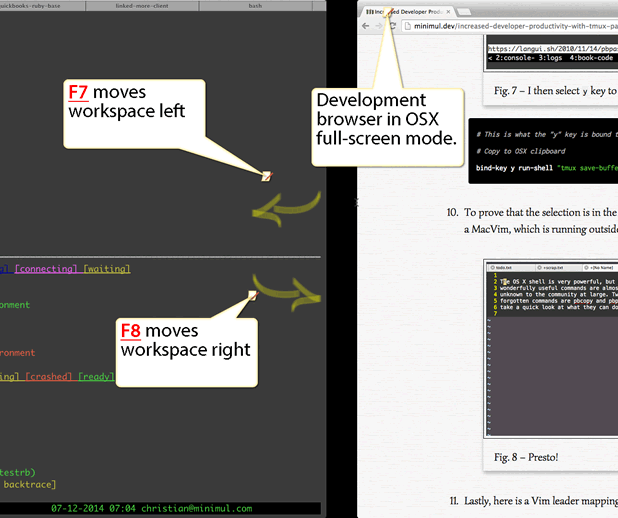Click the 'Fig. 8 – Presto!' caption

526,457
